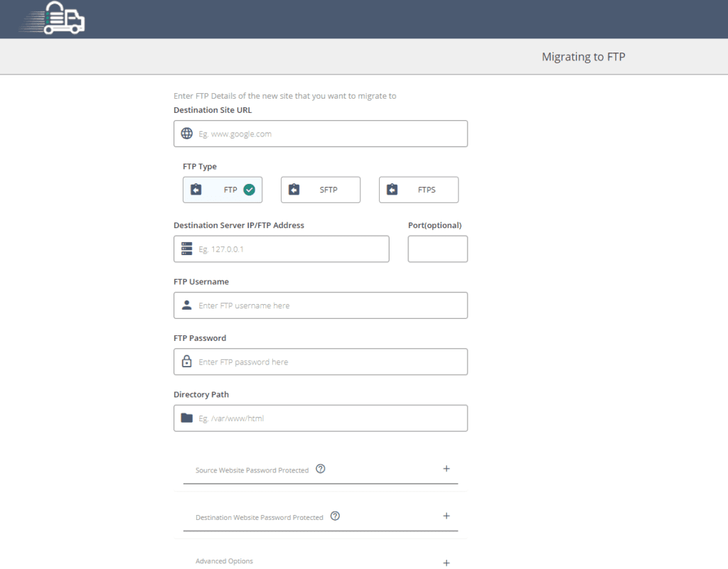The height and width of the screenshot is (569, 728).
Task: Click the user icon in FTP Username field
Action: (x=187, y=305)
